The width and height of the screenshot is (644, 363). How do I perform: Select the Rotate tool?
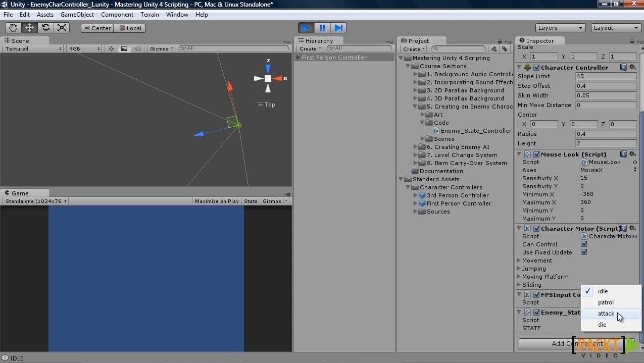tap(45, 28)
